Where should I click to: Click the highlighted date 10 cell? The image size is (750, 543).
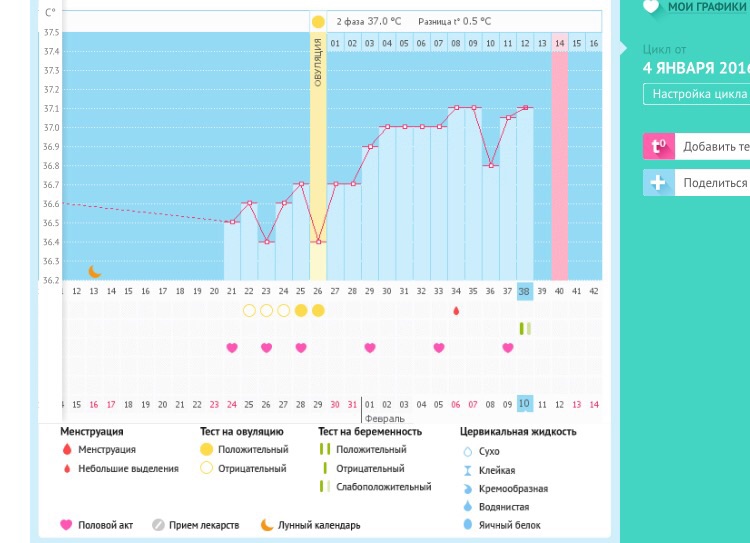click(524, 403)
